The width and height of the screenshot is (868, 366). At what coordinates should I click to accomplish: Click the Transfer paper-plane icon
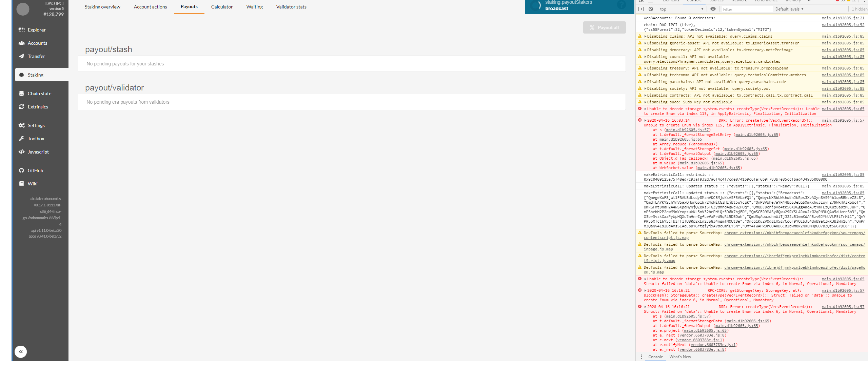click(22, 56)
